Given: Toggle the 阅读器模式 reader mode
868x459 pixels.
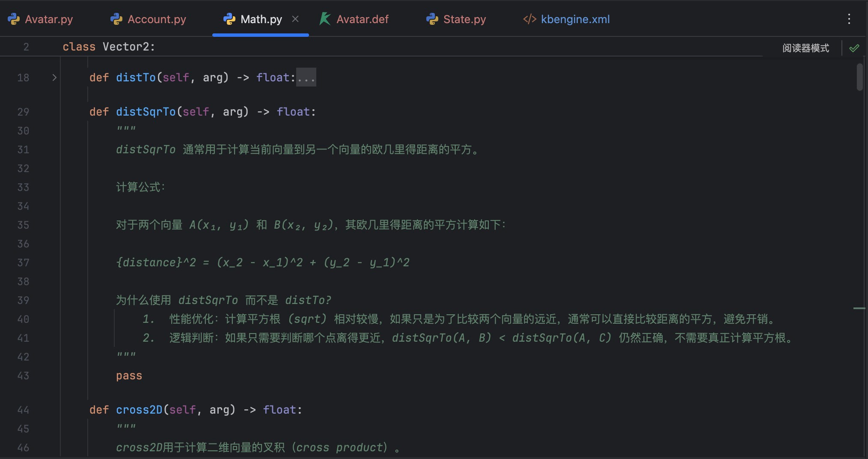Looking at the screenshot, I should tap(806, 48).
